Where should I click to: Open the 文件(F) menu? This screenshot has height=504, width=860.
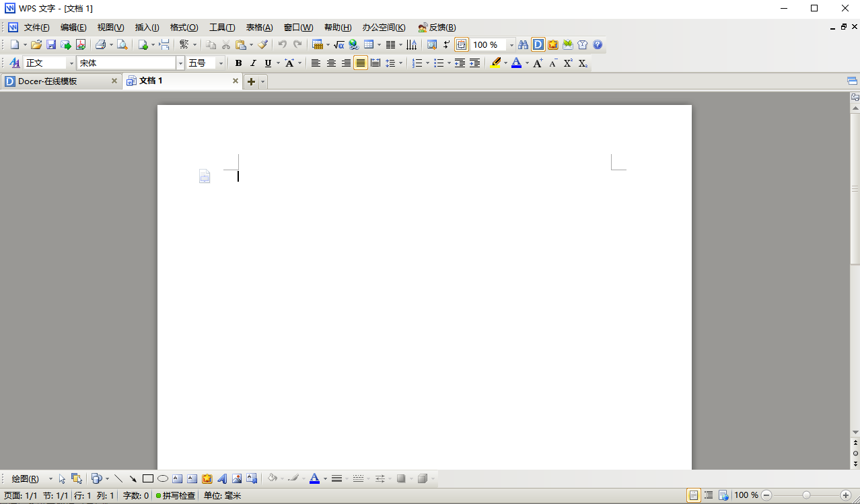pos(37,28)
